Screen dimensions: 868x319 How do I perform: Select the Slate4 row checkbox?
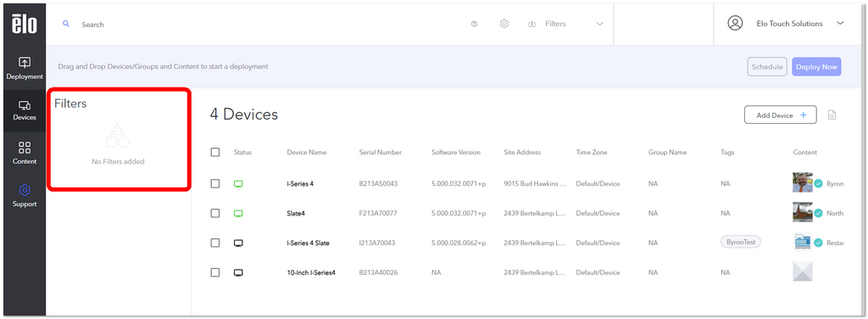(215, 213)
